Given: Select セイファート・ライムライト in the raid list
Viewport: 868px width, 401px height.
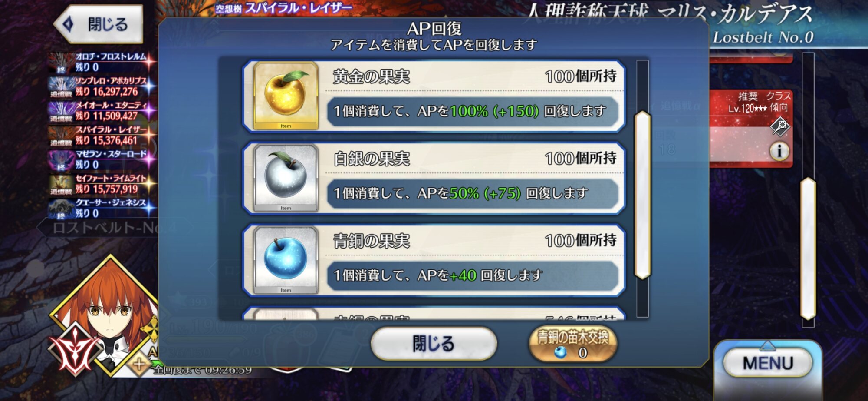Looking at the screenshot, I should [x=101, y=184].
